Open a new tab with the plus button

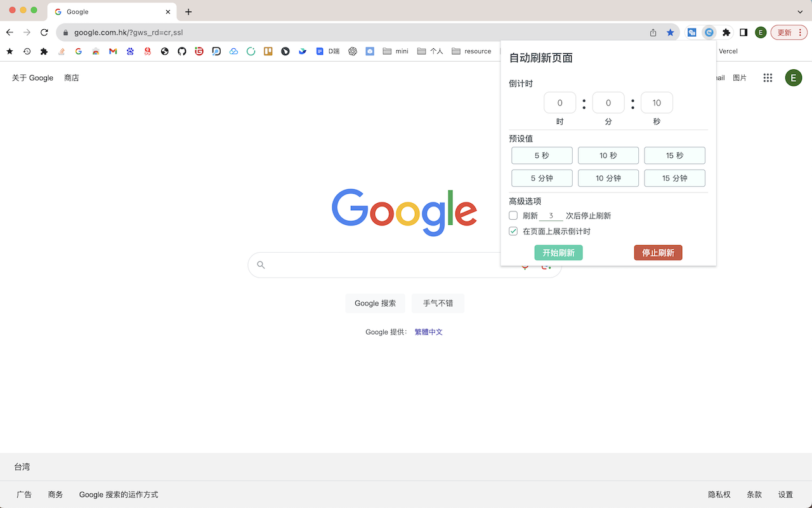(x=188, y=11)
